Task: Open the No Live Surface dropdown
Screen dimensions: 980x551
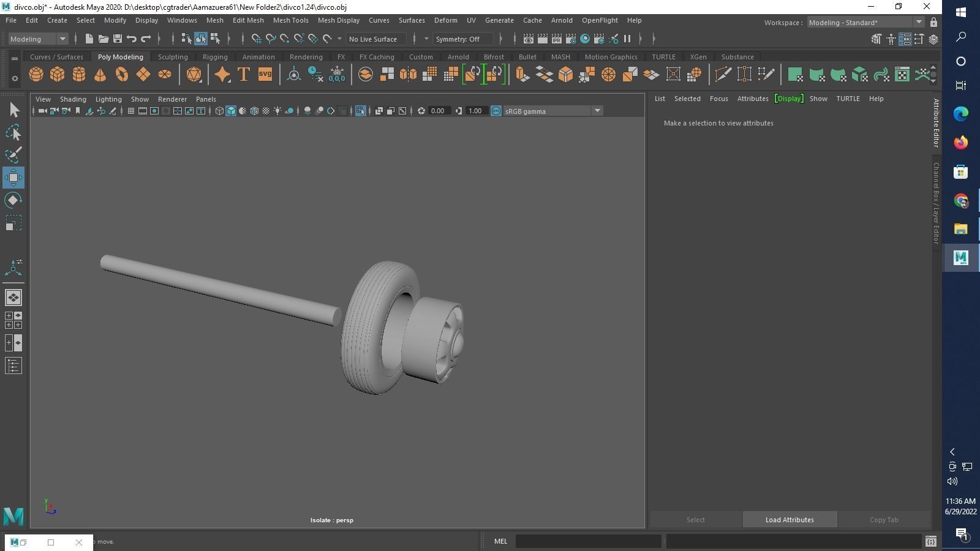Action: 375,39
